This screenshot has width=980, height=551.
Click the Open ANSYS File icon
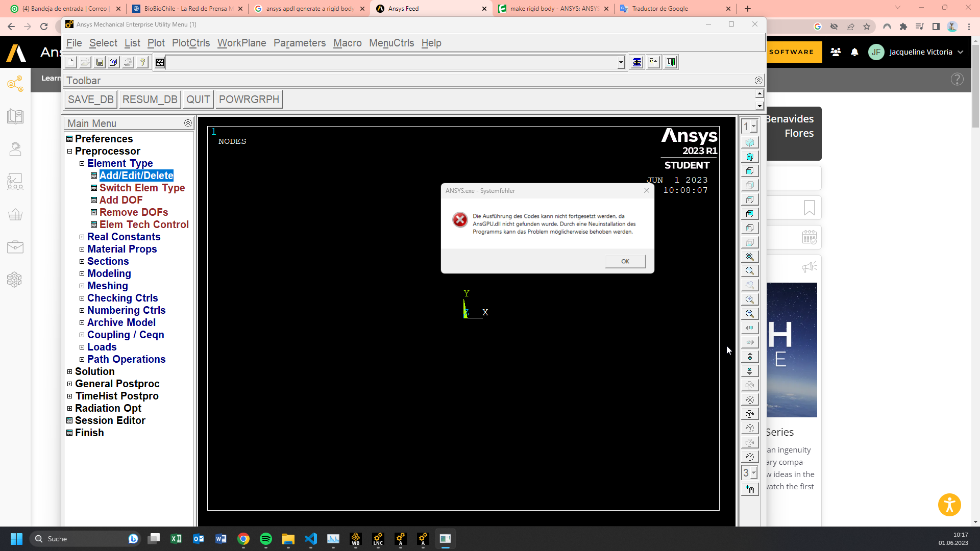pos(85,62)
